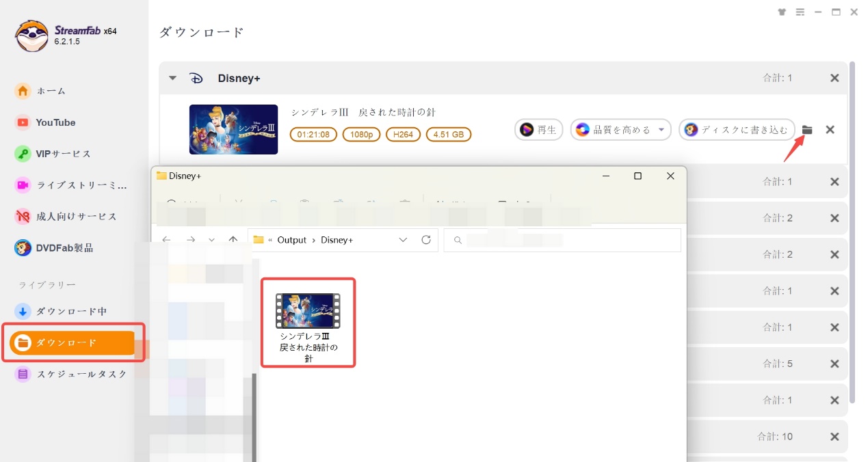Maximize the Disney+ Explorer window
The width and height of the screenshot is (868, 462).
click(x=637, y=176)
